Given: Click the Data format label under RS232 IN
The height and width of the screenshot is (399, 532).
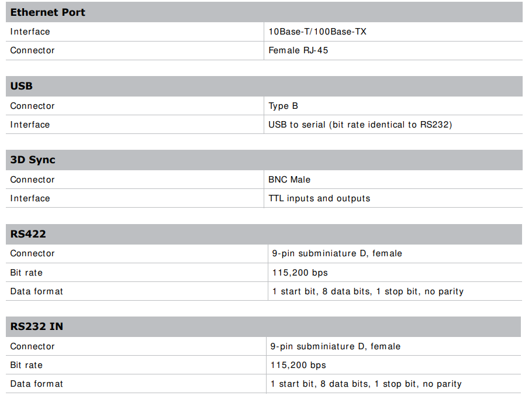Looking at the screenshot, I should tap(36, 384).
